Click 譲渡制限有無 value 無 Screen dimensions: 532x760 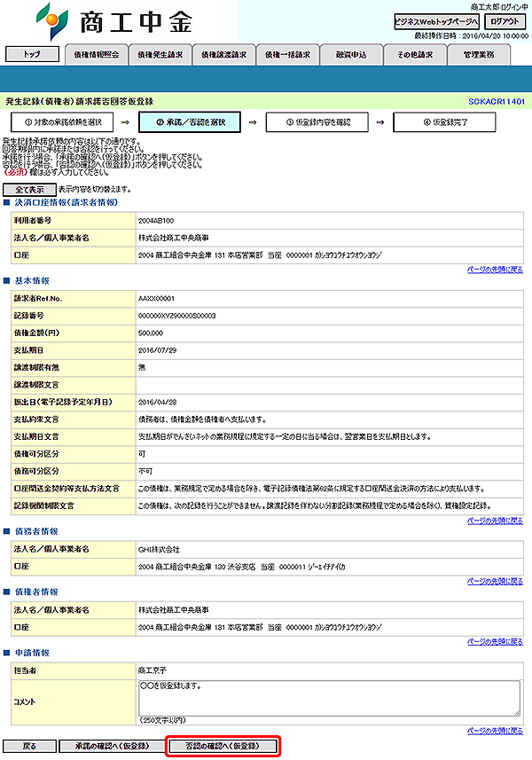point(142,367)
